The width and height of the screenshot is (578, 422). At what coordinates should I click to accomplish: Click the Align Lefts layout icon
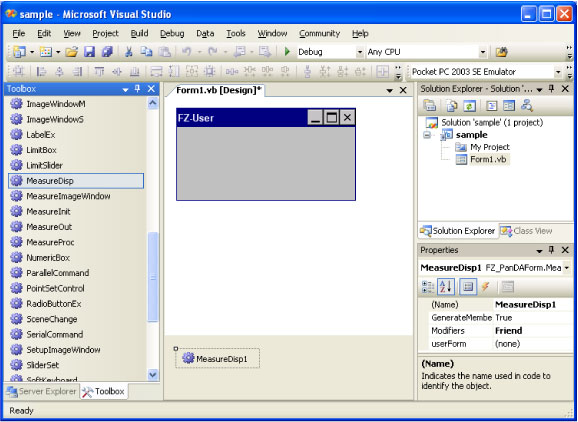pos(41,72)
